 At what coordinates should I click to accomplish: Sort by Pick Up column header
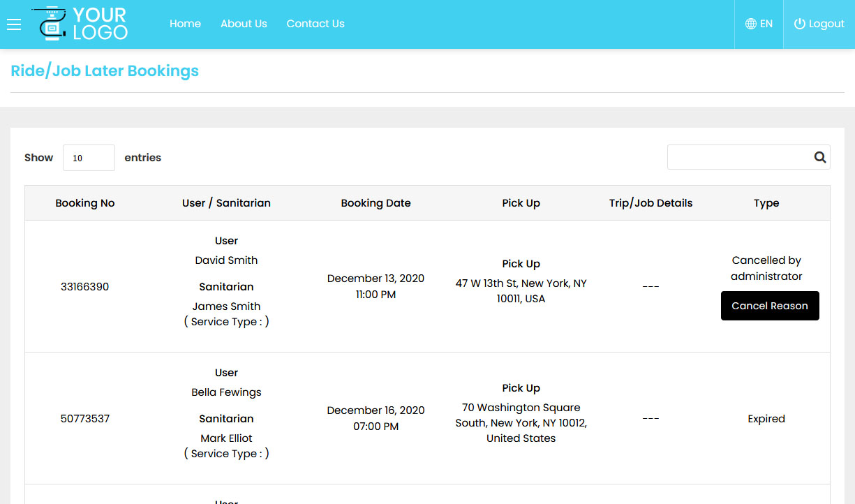(521, 203)
